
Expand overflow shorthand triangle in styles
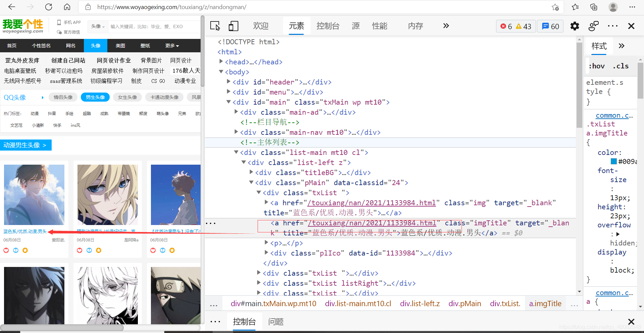tap(618, 234)
